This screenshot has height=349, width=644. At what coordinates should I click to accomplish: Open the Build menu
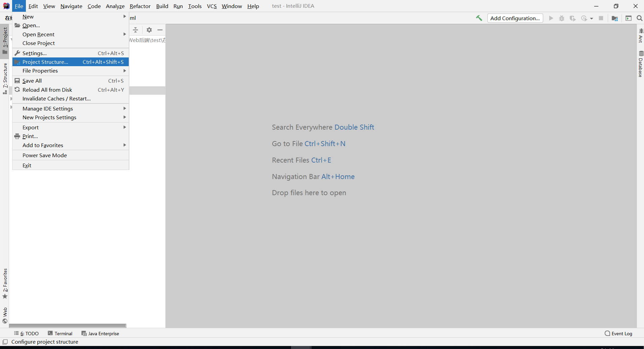coord(162,6)
